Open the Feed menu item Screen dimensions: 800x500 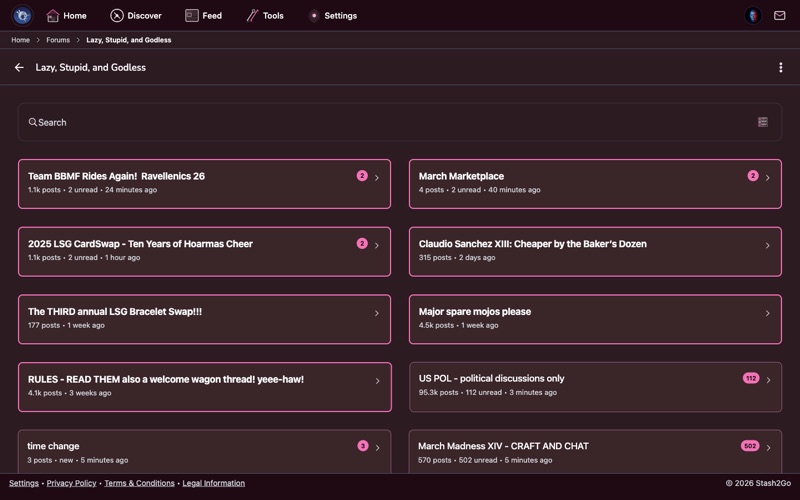[204, 16]
